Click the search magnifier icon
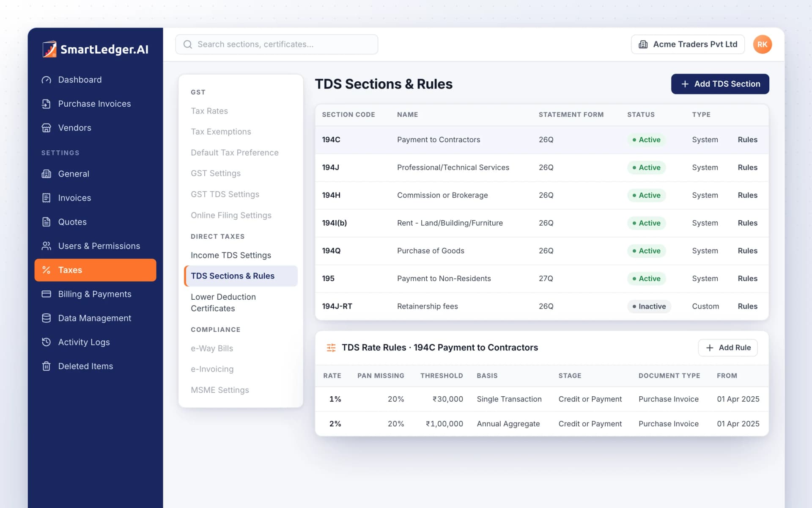Screen dimensions: 812x508 click(x=188, y=44)
